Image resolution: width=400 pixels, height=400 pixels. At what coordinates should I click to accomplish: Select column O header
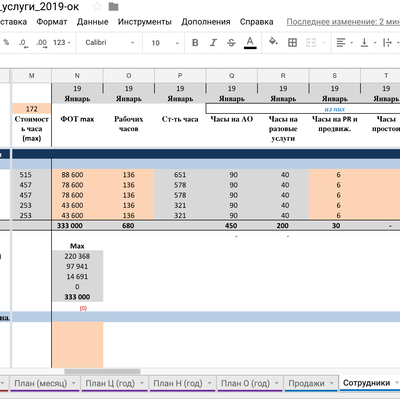(129, 76)
